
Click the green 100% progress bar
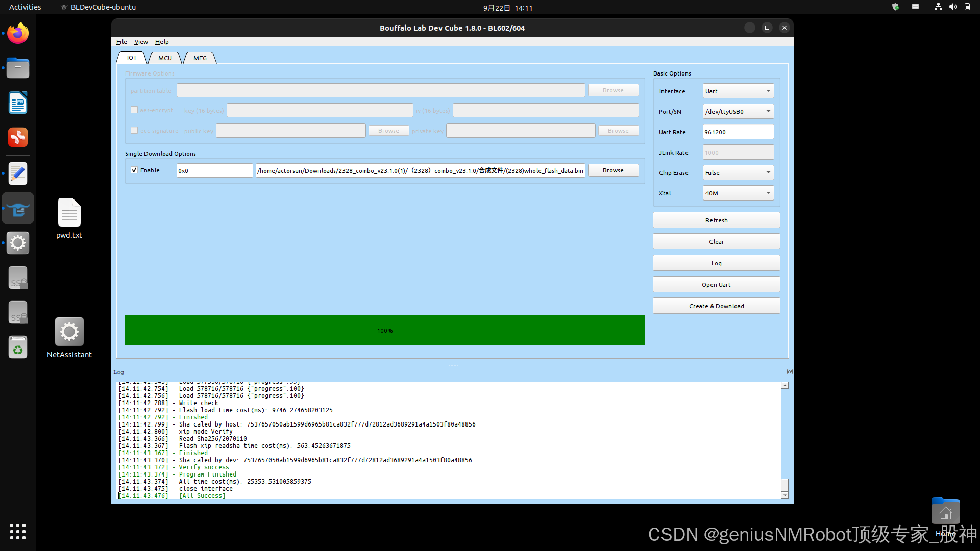pos(385,330)
